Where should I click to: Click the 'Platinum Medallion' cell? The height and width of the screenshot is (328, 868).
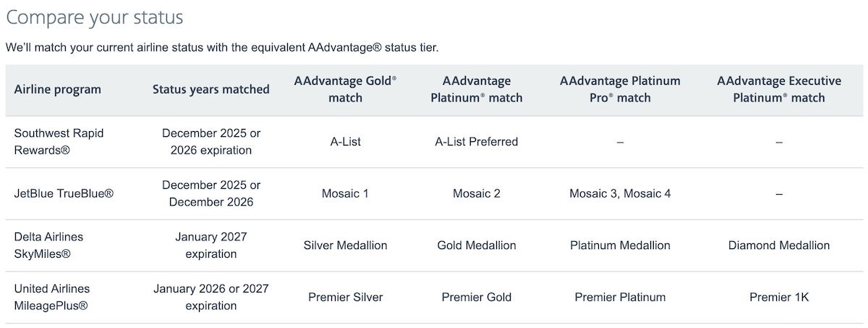tap(620, 245)
